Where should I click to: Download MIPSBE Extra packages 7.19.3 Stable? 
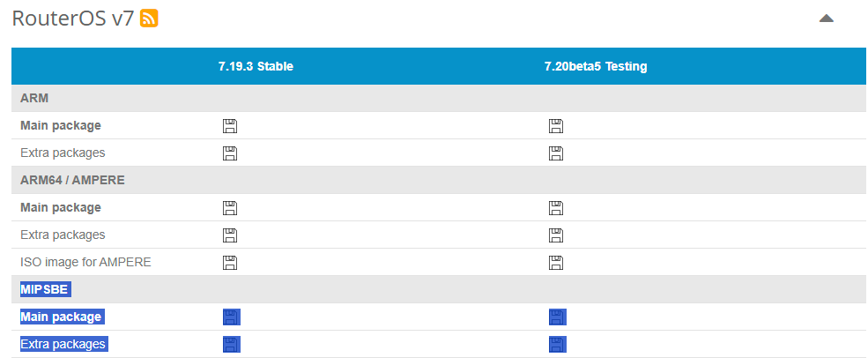click(x=231, y=344)
